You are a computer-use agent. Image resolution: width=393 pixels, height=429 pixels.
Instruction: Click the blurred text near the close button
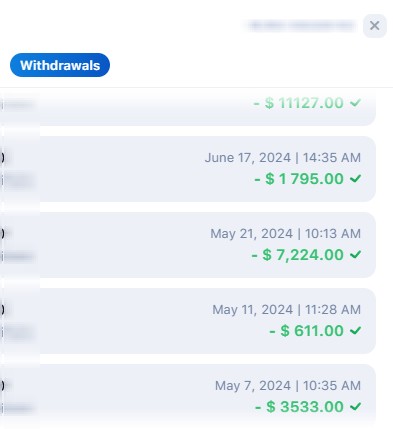[x=302, y=26]
